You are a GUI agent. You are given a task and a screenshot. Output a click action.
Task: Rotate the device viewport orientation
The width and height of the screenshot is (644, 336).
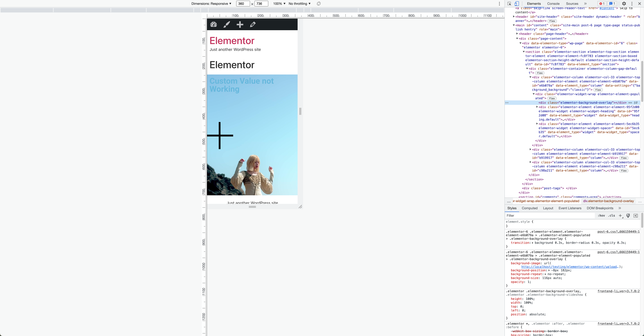318,4
